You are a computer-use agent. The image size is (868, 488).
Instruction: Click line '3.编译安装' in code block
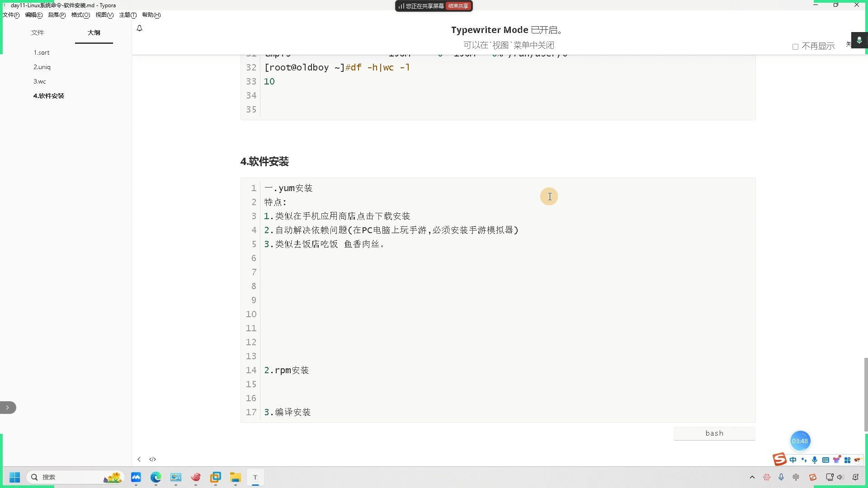pos(288,412)
